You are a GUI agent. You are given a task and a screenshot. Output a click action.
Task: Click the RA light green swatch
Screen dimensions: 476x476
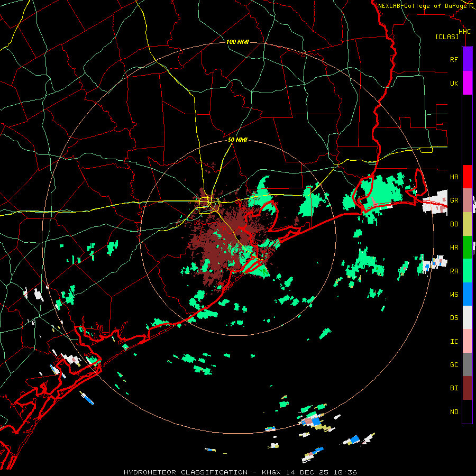[x=467, y=271]
